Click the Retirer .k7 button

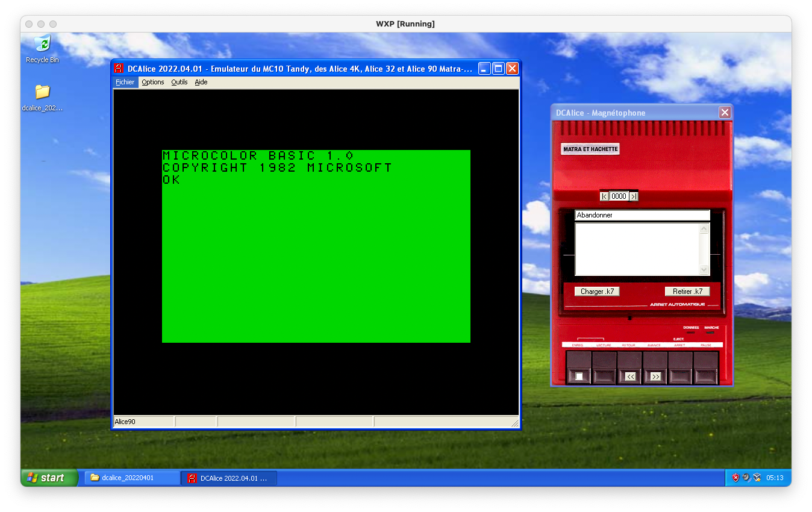(x=687, y=292)
